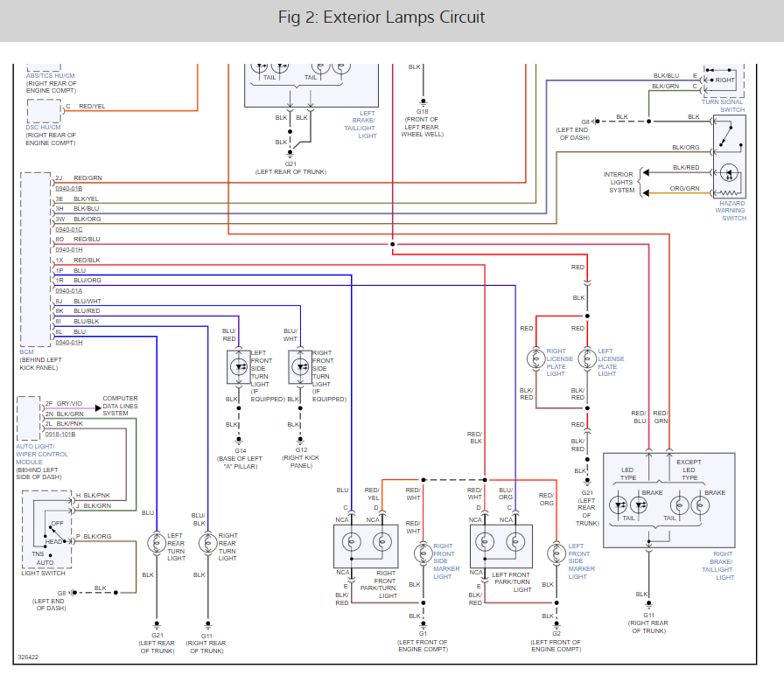Click Right Brake/Taillight Light label

(x=717, y=566)
